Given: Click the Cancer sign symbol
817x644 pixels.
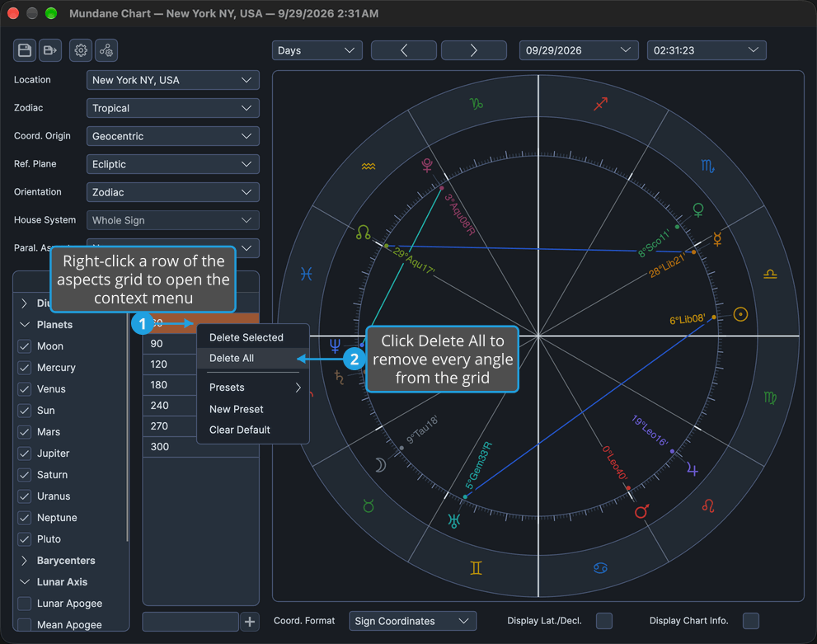Looking at the screenshot, I should click(x=600, y=568).
